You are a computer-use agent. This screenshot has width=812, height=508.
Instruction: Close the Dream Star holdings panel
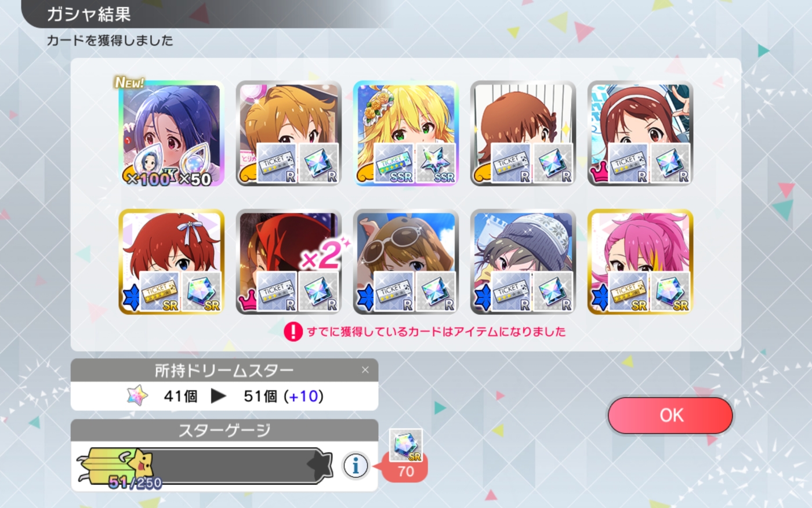(x=365, y=370)
